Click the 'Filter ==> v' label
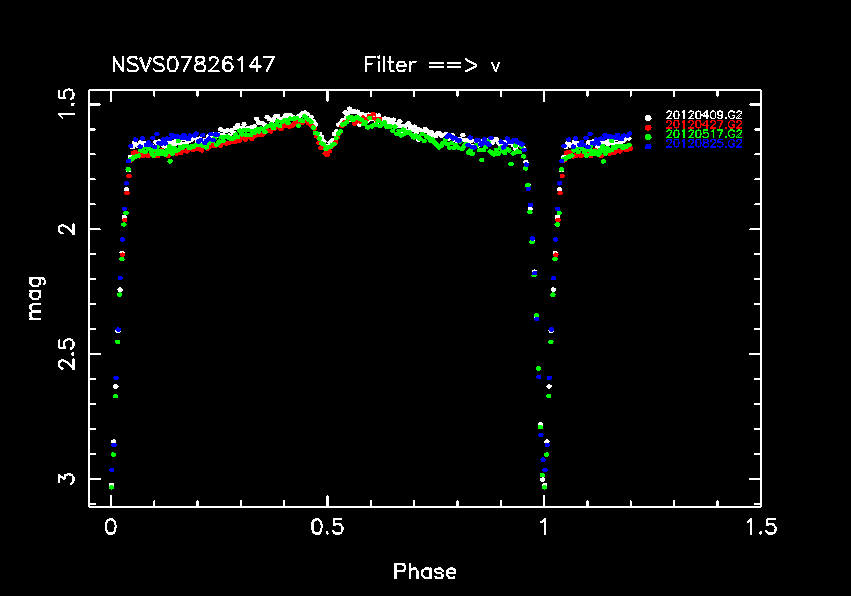Screen dimensions: 851x596 pos(432,65)
